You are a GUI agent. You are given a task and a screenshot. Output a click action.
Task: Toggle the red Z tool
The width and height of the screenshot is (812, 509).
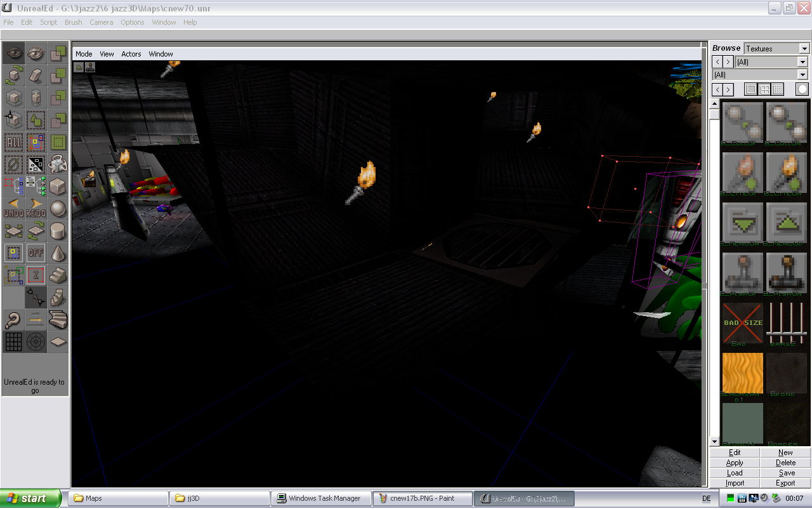(36, 275)
